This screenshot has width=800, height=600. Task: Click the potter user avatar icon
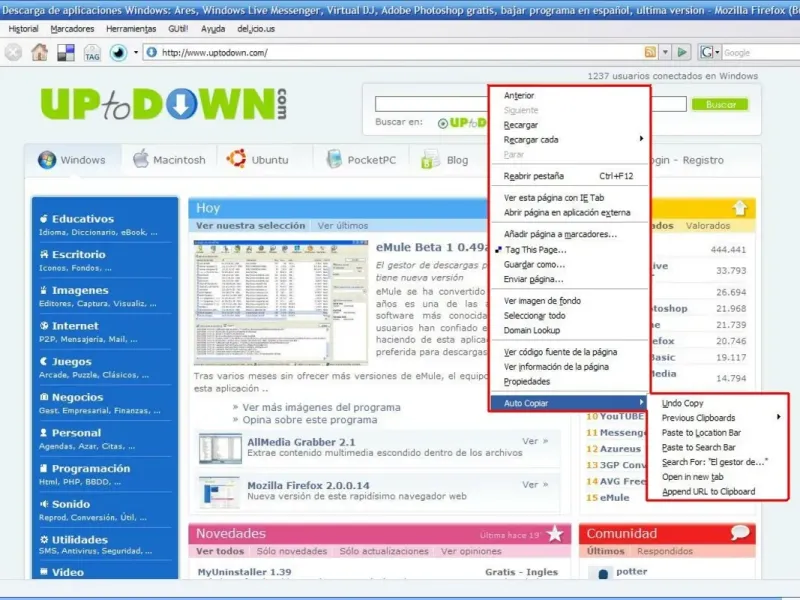pos(603,573)
